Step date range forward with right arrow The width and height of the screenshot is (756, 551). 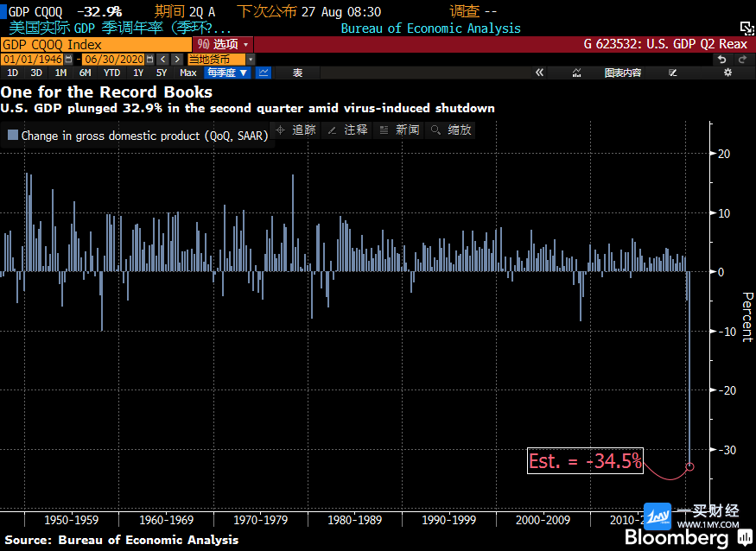pos(177,60)
